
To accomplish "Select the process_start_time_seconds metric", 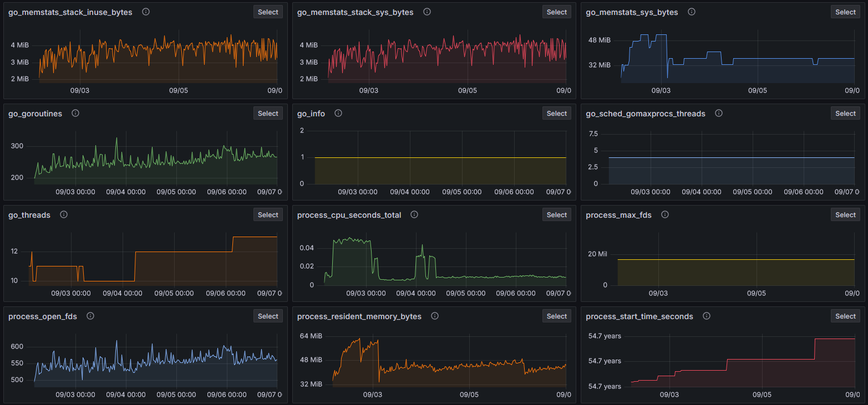I will 846,316.
